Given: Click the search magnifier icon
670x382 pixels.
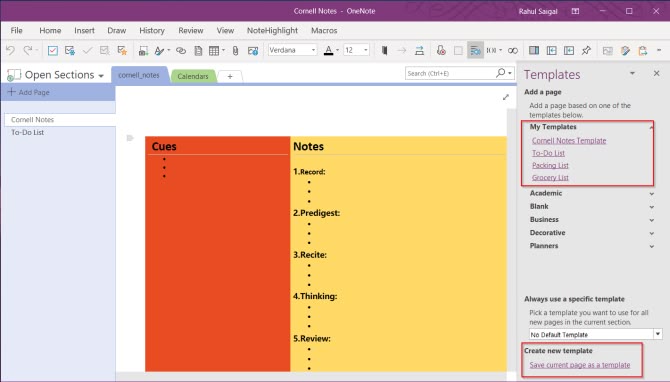Looking at the screenshot, I should pos(500,73).
